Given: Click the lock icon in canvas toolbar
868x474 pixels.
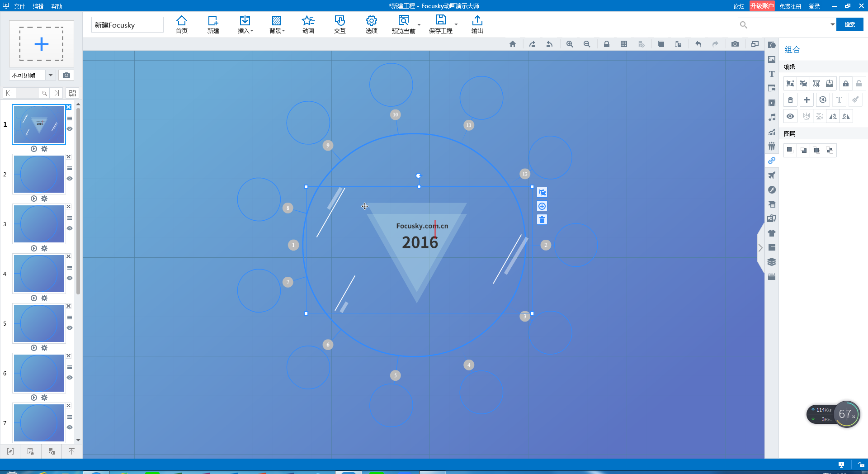Looking at the screenshot, I should click(607, 44).
